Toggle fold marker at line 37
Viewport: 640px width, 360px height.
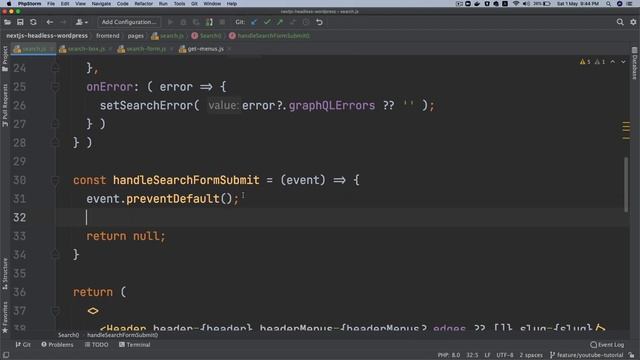[55, 311]
